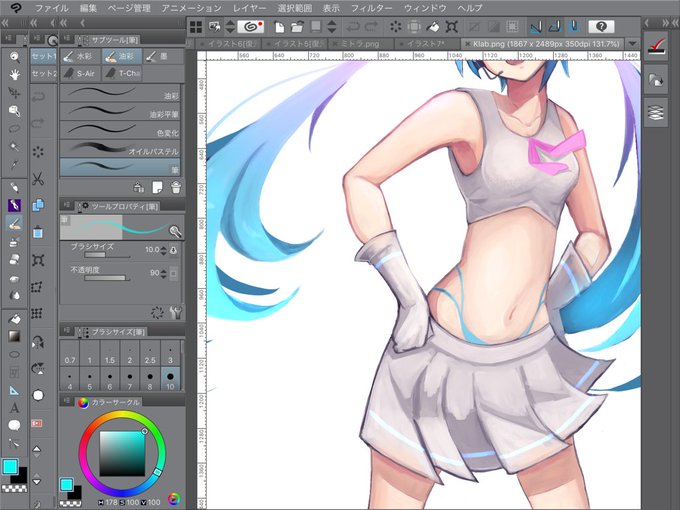Image resolution: width=680 pixels, height=510 pixels.
Task: Click the Copy icon in quick access
Action: pyautogui.click(x=38, y=205)
